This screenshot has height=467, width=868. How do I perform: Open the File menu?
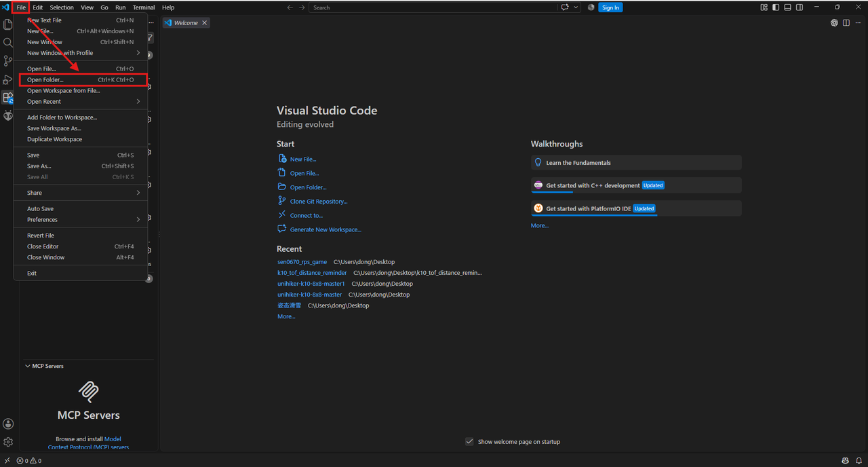coord(21,7)
